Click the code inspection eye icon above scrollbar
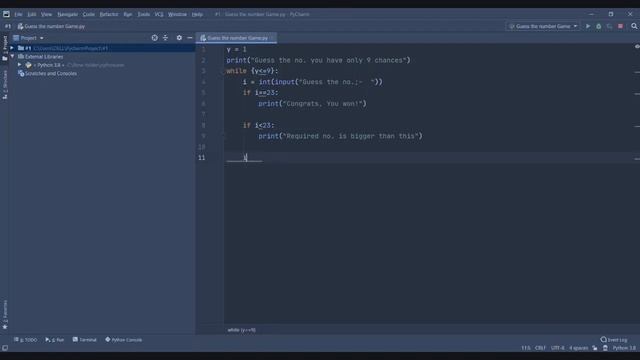 click(x=637, y=47)
